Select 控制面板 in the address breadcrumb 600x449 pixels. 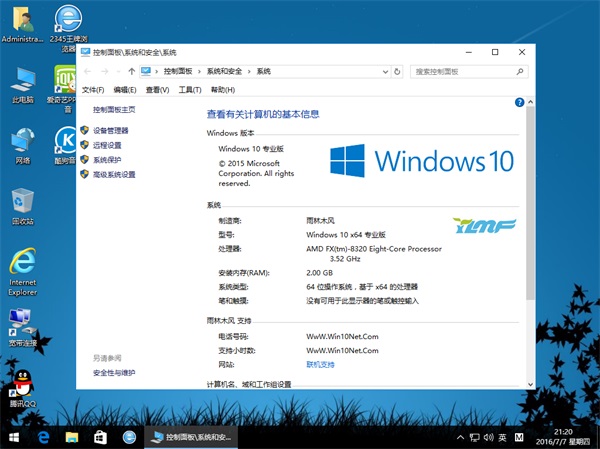tap(178, 71)
